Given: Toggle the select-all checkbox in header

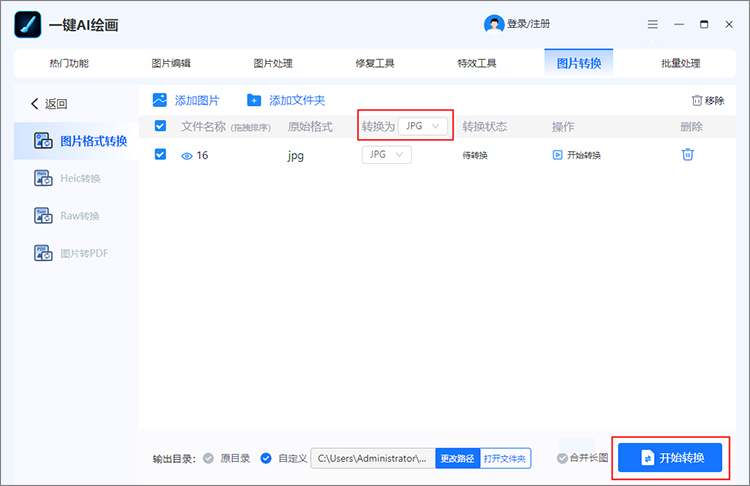Looking at the screenshot, I should (160, 126).
